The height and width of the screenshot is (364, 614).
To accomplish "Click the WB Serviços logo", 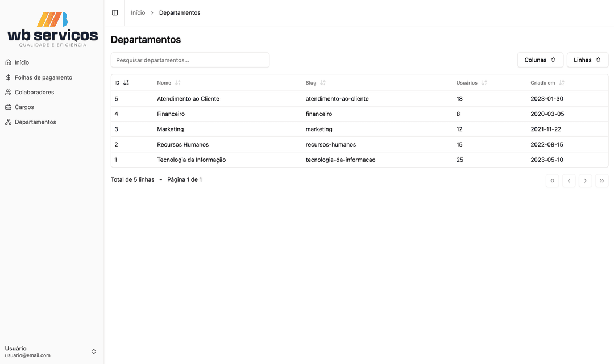I will [52, 30].
